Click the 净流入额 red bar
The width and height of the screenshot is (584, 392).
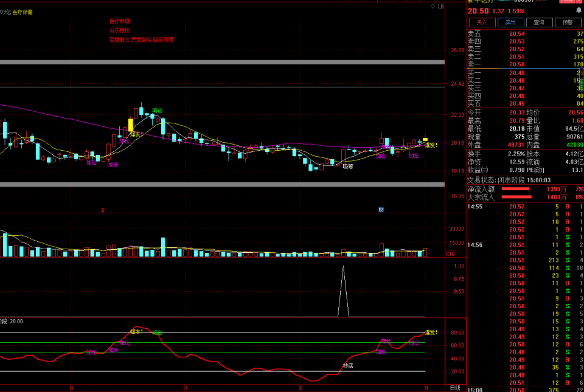[x=515, y=189]
